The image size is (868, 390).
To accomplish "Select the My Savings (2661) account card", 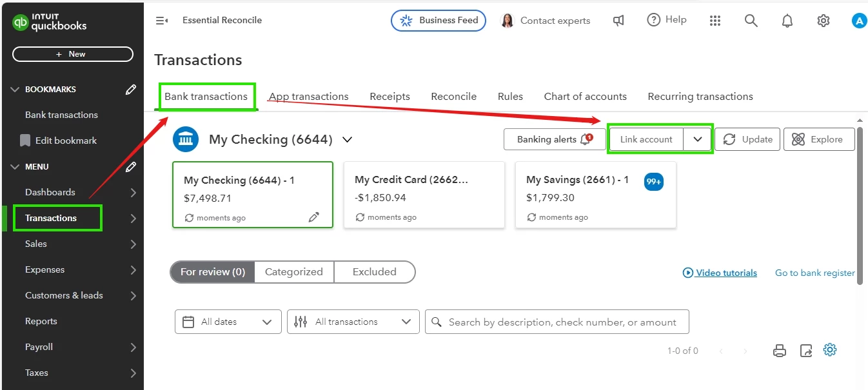I will coord(596,195).
